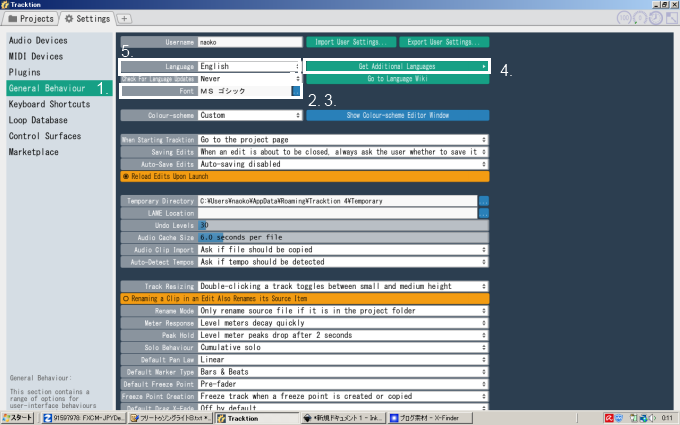Select Keyboard Shortcuts in the sidebar
Viewport: 680px width, 425px height.
49,104
